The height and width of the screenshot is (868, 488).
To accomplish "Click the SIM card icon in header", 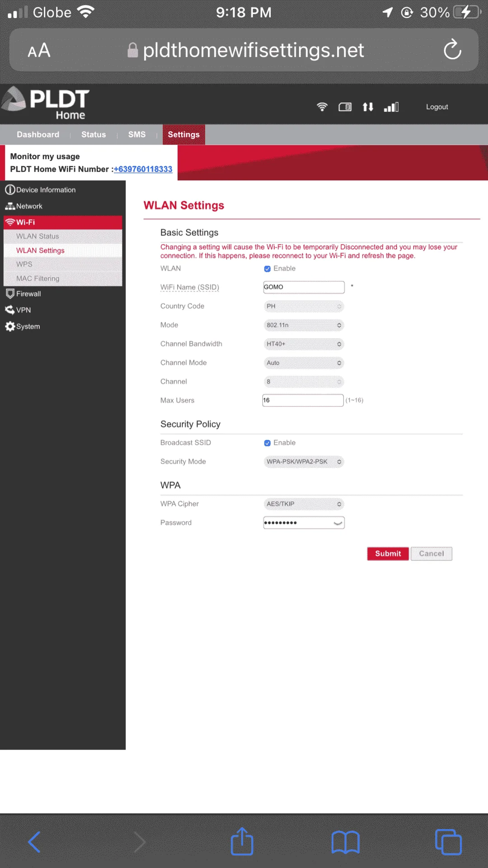I will pyautogui.click(x=345, y=107).
